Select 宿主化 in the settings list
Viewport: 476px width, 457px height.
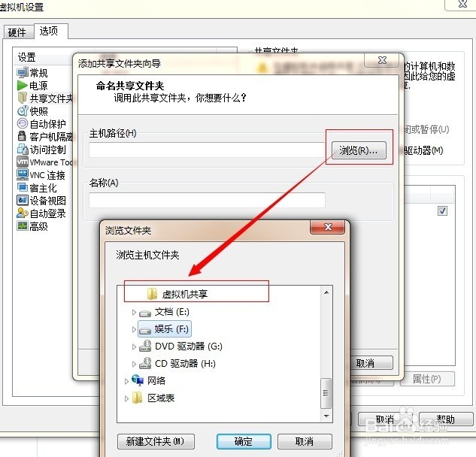tap(43, 188)
